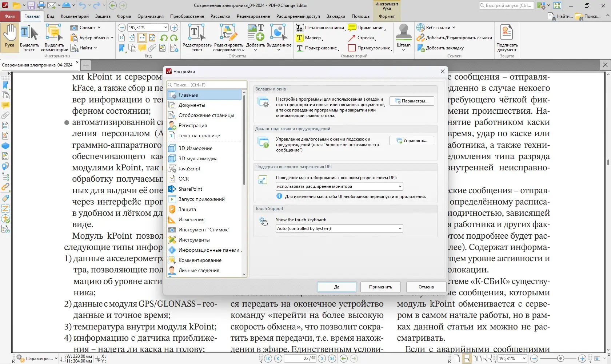The image size is (611, 364).
Task: Open the Преобразование ribbon tab
Action: [x=187, y=16]
